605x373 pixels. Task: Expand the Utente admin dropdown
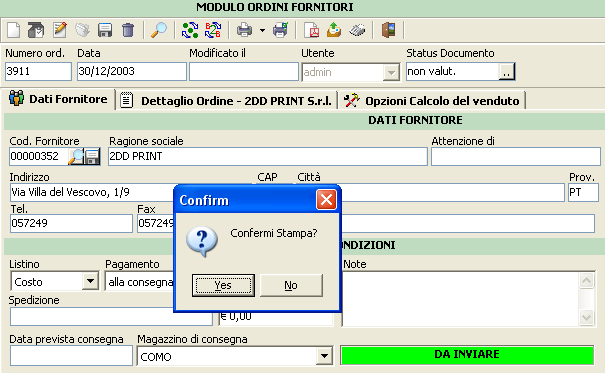point(391,72)
